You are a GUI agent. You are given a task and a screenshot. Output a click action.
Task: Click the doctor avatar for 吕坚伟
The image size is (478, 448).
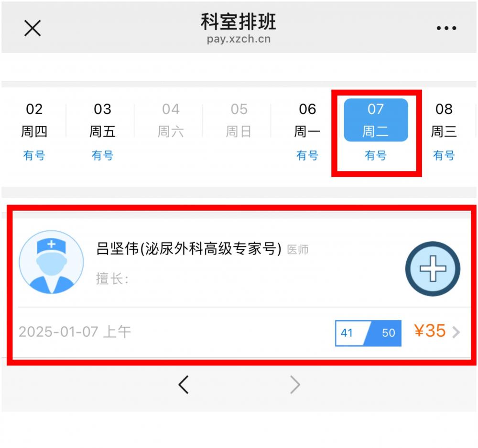point(52,262)
